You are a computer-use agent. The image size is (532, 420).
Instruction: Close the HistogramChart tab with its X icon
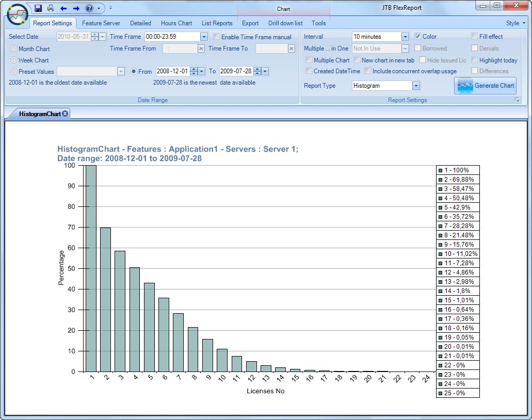click(65, 114)
